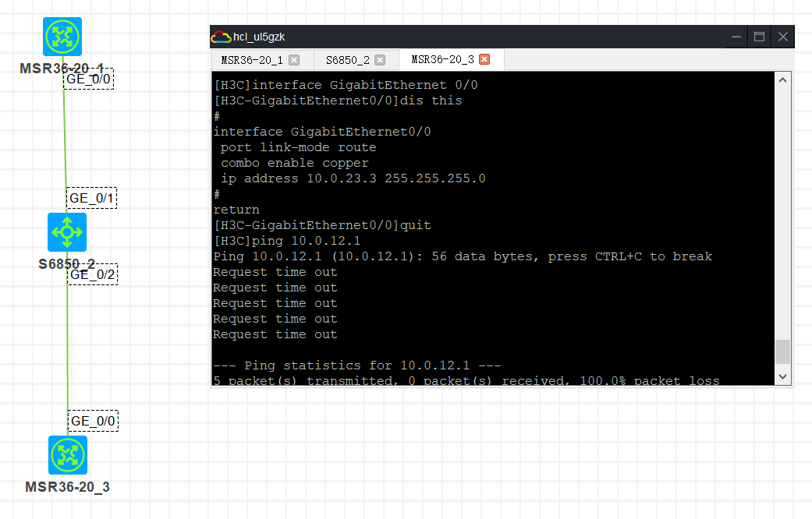This screenshot has width=812, height=519.
Task: Click the terminal scrollbar thumb
Action: point(782,352)
